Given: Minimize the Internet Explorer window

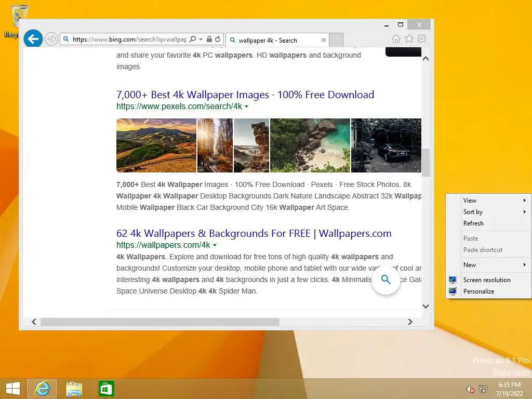Looking at the screenshot, I should point(387,25).
